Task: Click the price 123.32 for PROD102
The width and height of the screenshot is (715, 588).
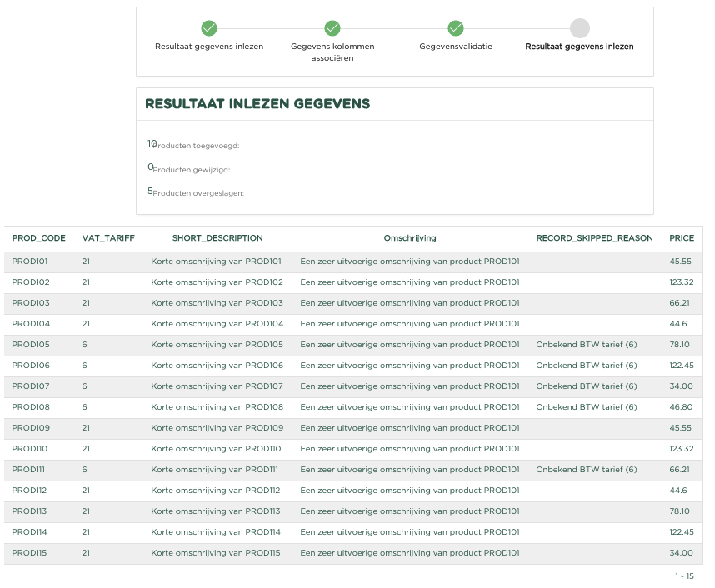Action: pyautogui.click(x=681, y=282)
